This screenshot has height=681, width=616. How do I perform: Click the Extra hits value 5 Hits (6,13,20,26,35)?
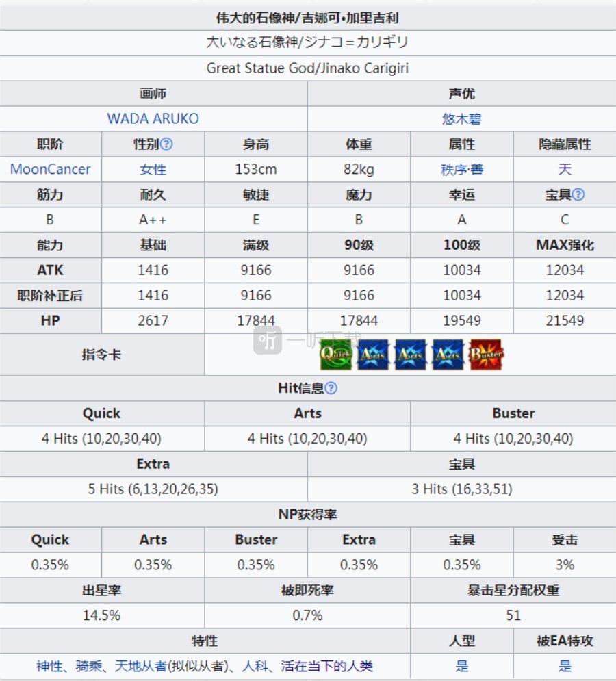click(153, 489)
